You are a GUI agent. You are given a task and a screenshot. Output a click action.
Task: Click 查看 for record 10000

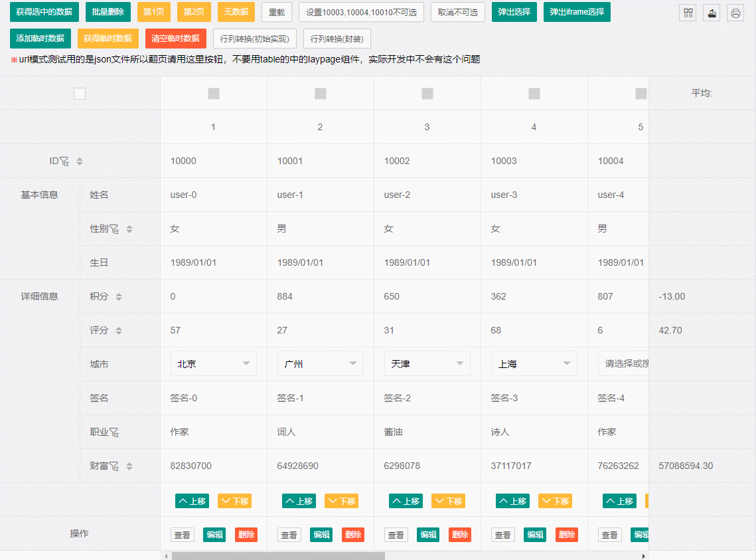click(183, 535)
